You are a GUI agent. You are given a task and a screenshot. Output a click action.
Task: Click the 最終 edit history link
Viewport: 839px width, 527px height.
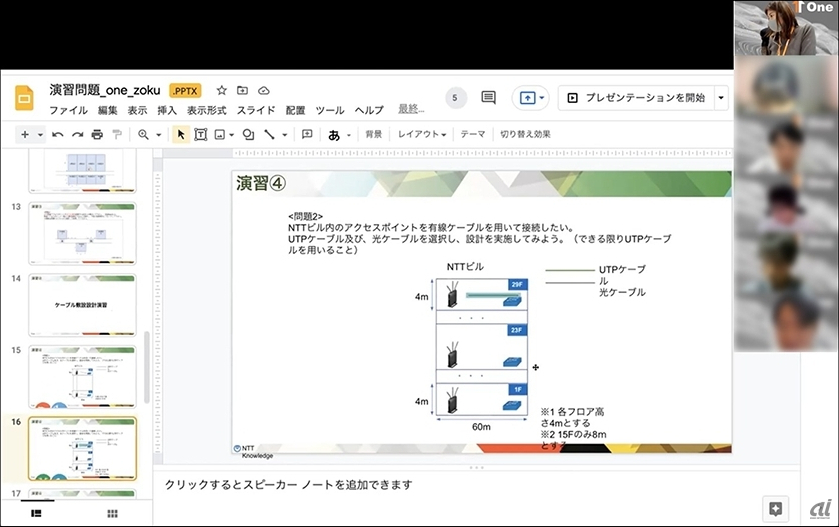[411, 109]
